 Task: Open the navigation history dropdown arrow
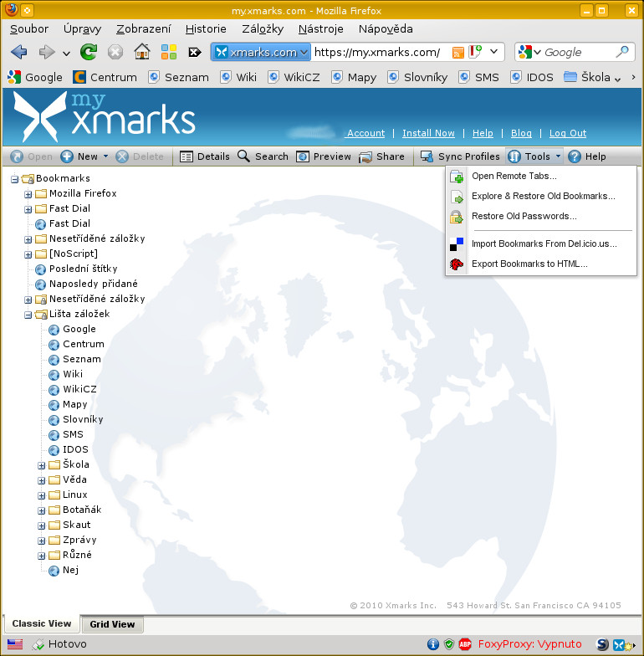coord(66,54)
